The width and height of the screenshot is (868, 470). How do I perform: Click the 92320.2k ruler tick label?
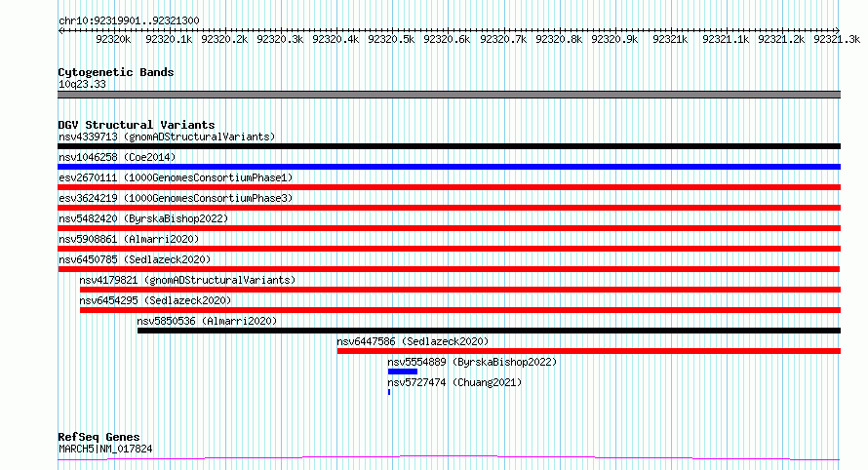pyautogui.click(x=224, y=39)
